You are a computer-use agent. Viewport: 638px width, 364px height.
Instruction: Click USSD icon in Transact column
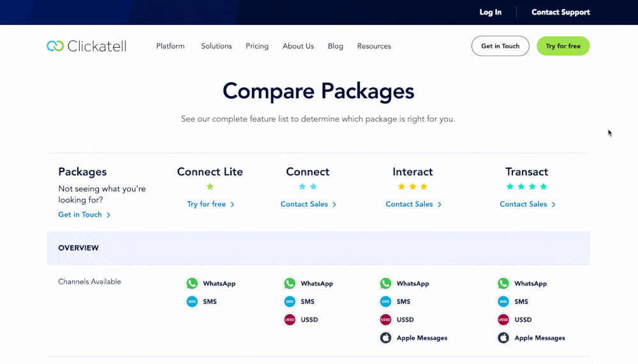[x=503, y=319]
